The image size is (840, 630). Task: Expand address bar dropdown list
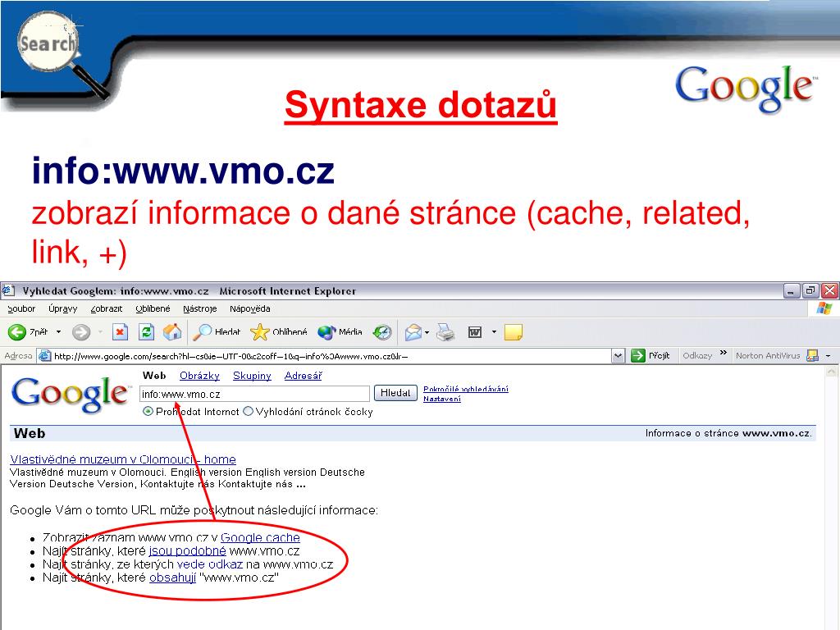coord(619,356)
